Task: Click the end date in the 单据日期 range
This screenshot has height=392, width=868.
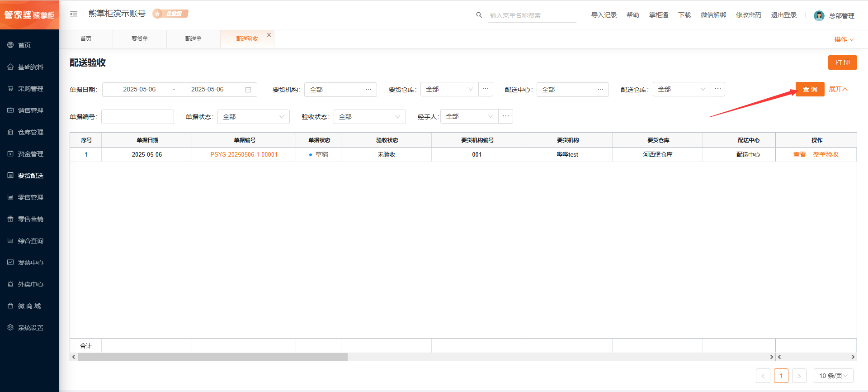Action: (x=208, y=90)
